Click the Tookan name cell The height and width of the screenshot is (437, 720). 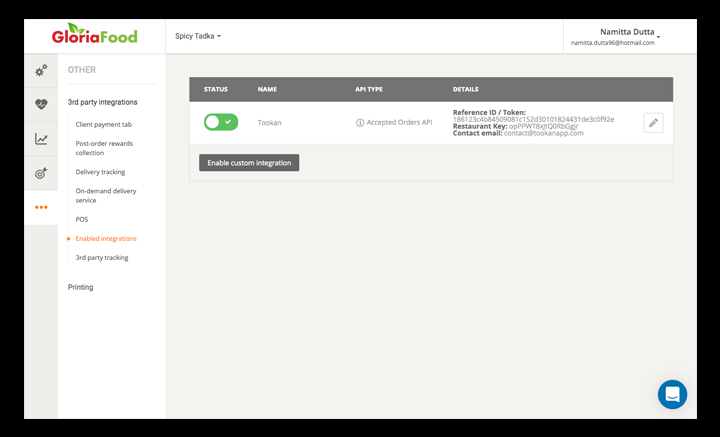point(269,123)
